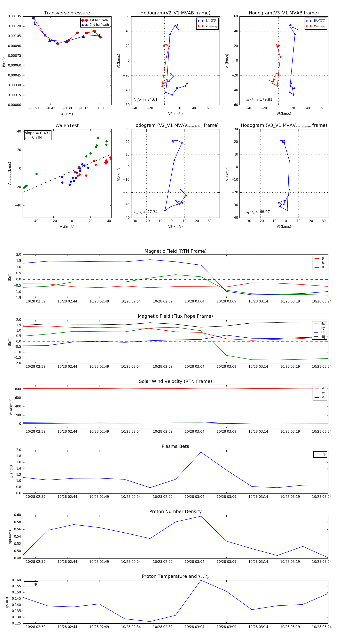Select the "Transverse pressure" plot title

coord(67,13)
